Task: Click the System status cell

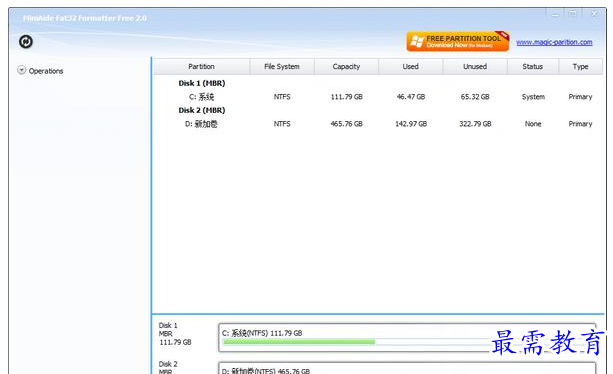Action: pyautogui.click(x=533, y=97)
